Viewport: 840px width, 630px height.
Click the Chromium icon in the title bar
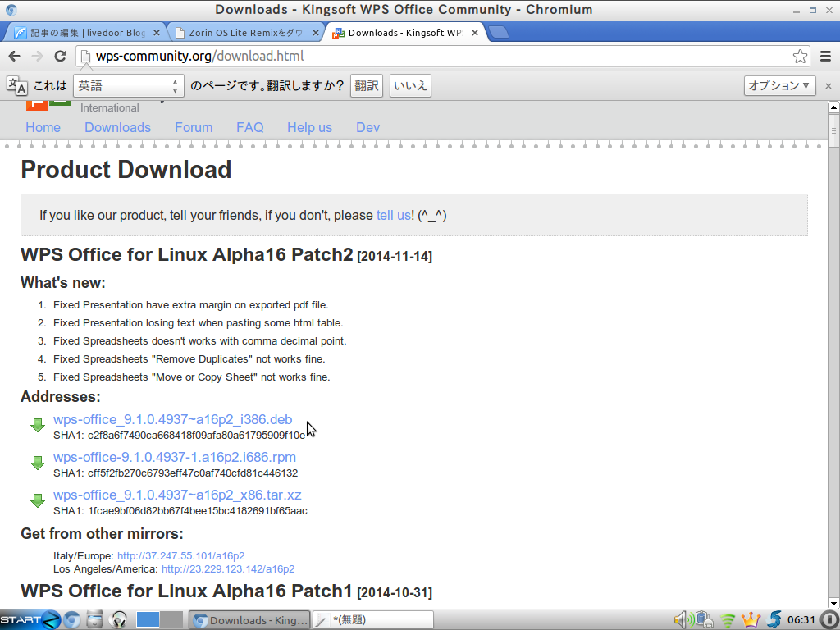(x=11, y=10)
